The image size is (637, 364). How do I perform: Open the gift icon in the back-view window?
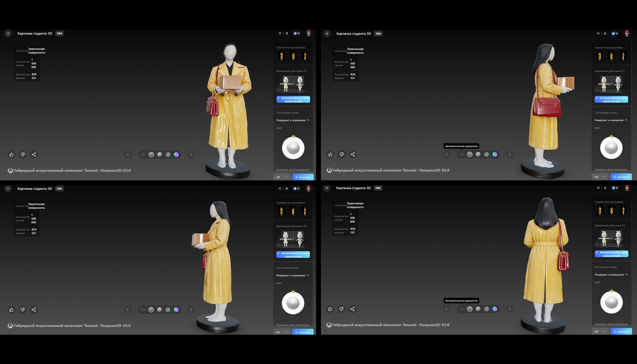605,188
